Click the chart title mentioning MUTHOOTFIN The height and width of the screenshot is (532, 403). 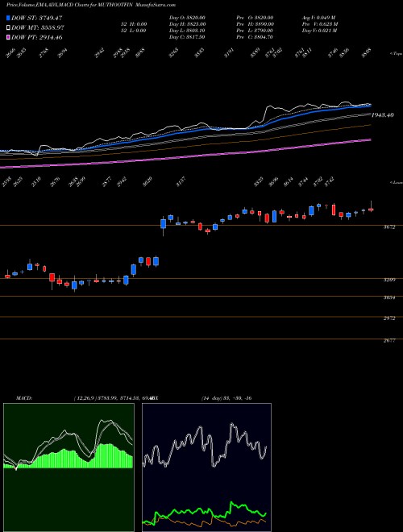(91, 5)
